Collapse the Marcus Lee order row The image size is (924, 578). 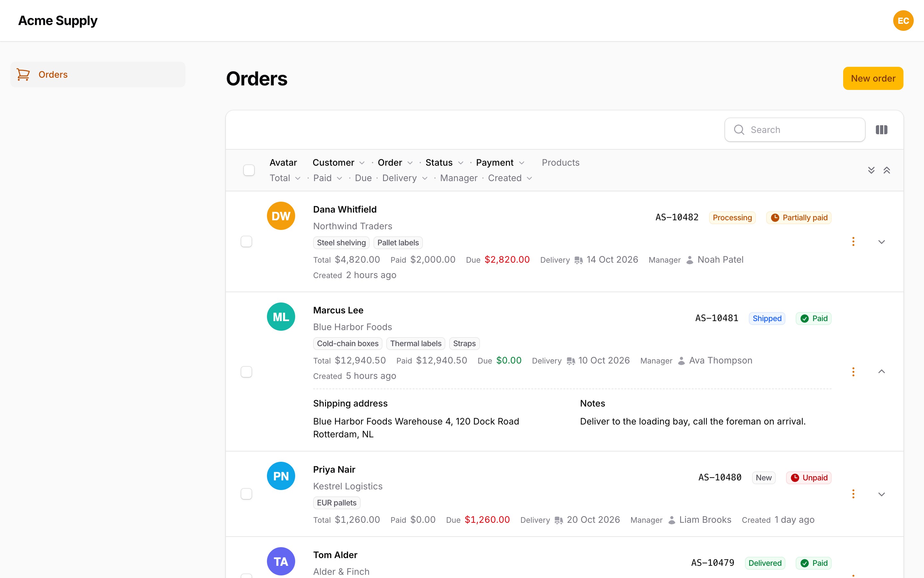click(x=882, y=372)
